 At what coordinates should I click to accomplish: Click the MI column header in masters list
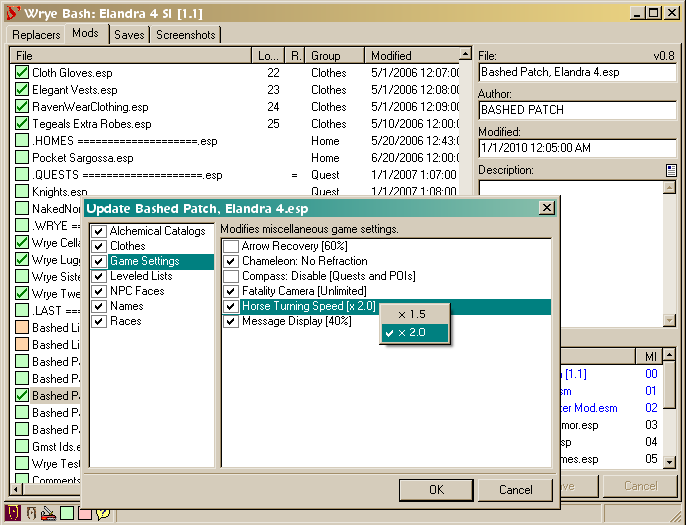650,357
